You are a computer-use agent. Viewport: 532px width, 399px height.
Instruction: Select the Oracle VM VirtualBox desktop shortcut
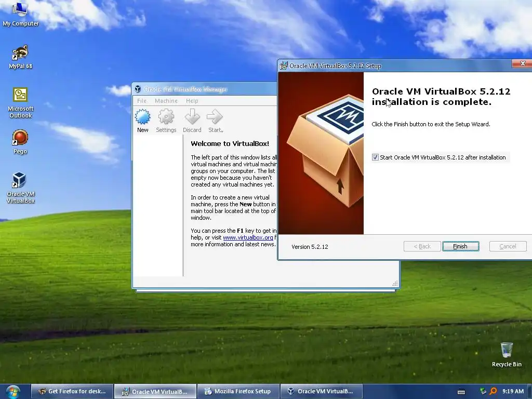pyautogui.click(x=20, y=187)
